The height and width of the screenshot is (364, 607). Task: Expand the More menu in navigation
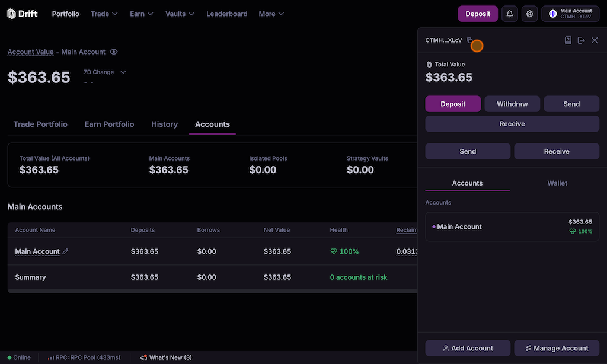271,14
